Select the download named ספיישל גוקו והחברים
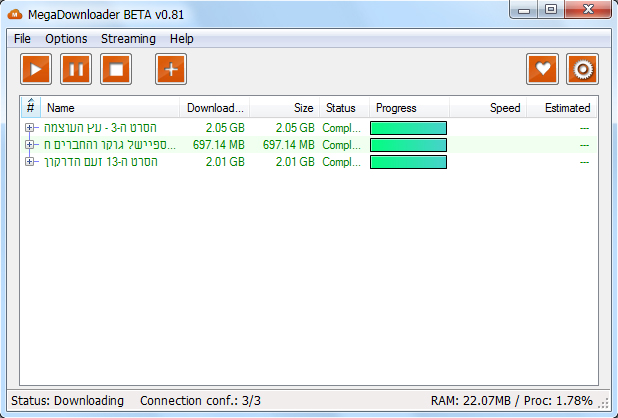 (110, 145)
